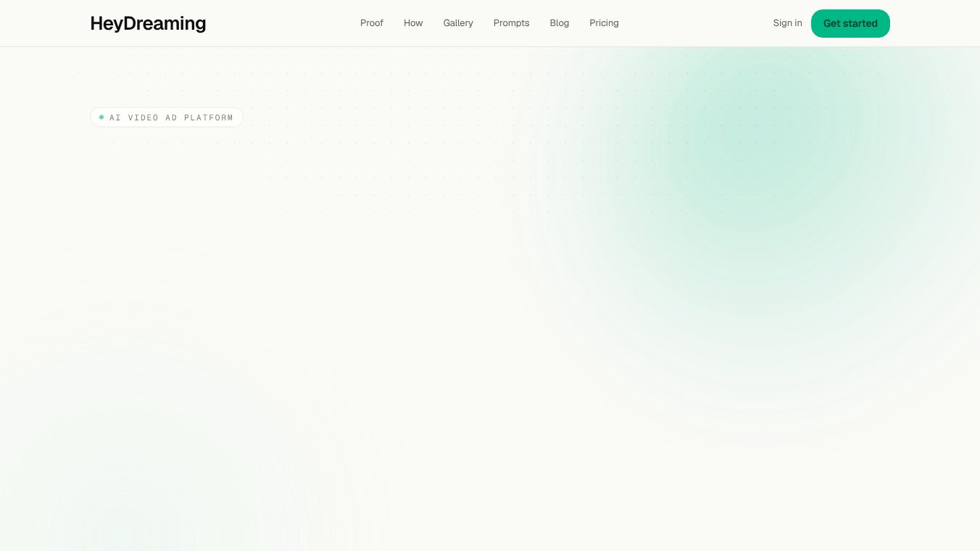Check plan Pricing in the header nav

pyautogui.click(x=604, y=23)
